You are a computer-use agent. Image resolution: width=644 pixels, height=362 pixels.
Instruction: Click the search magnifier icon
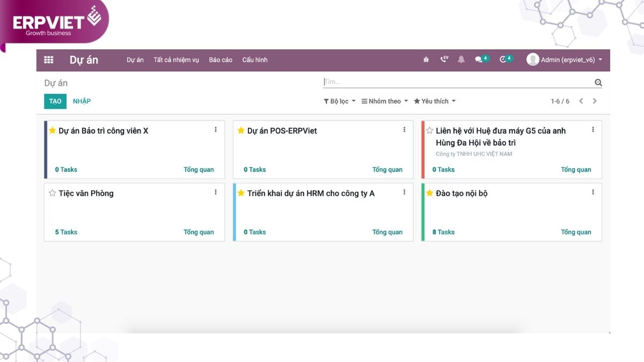[x=598, y=83]
